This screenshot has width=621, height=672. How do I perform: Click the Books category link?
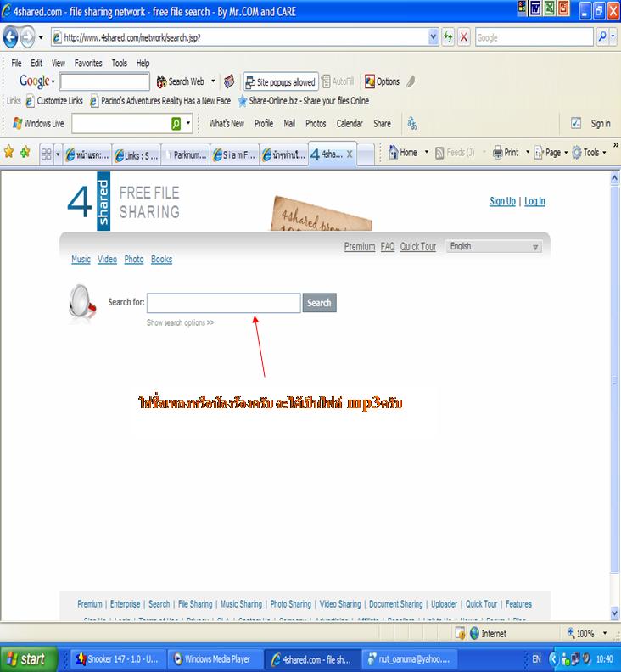coord(161,260)
